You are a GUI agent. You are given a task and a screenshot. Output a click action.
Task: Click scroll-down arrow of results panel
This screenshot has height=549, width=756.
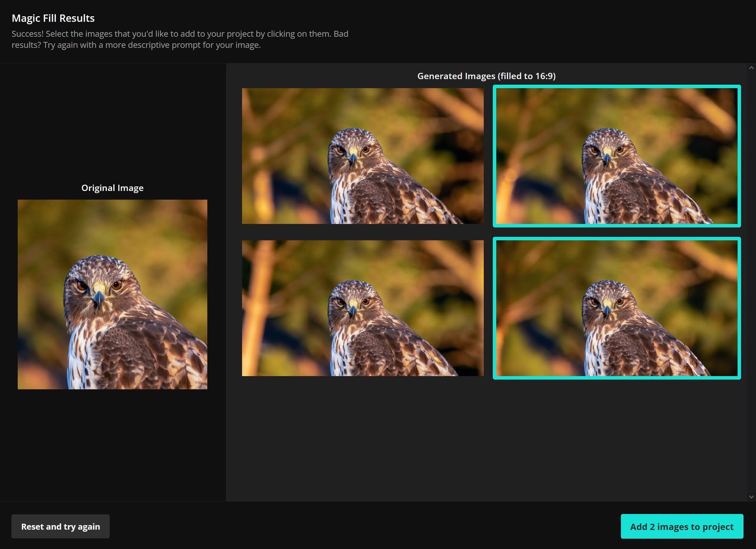point(751,497)
